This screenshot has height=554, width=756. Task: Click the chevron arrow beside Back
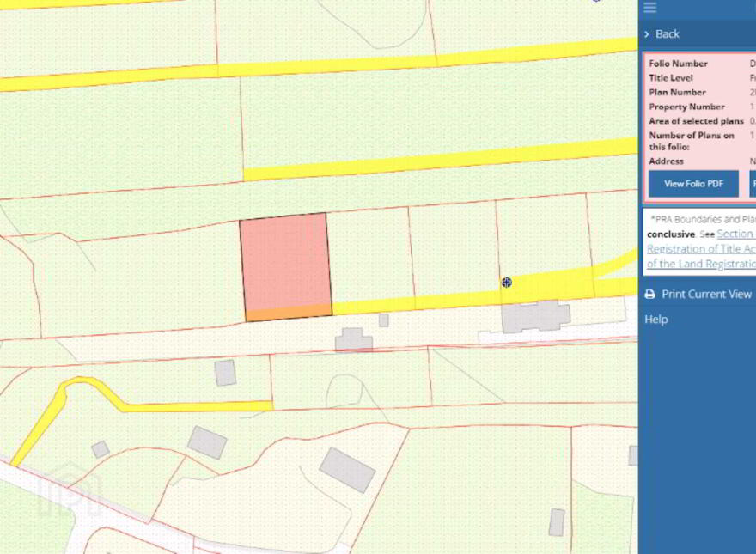click(x=647, y=34)
